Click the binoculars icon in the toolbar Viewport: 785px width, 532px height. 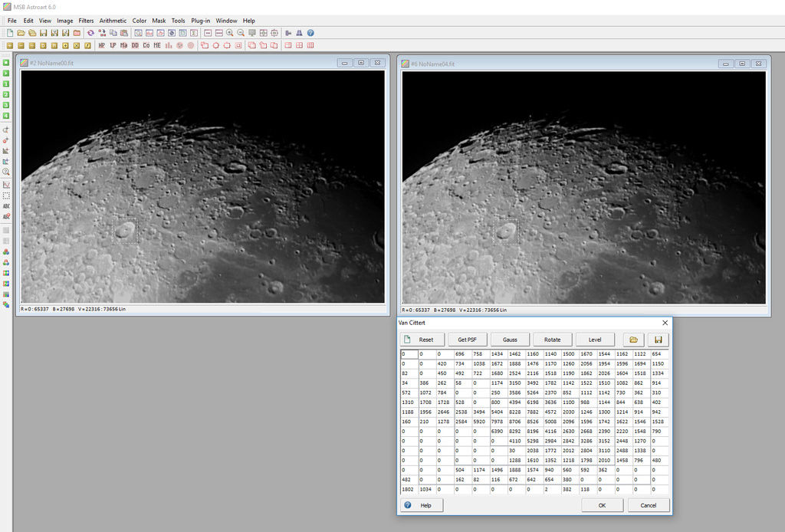300,33
